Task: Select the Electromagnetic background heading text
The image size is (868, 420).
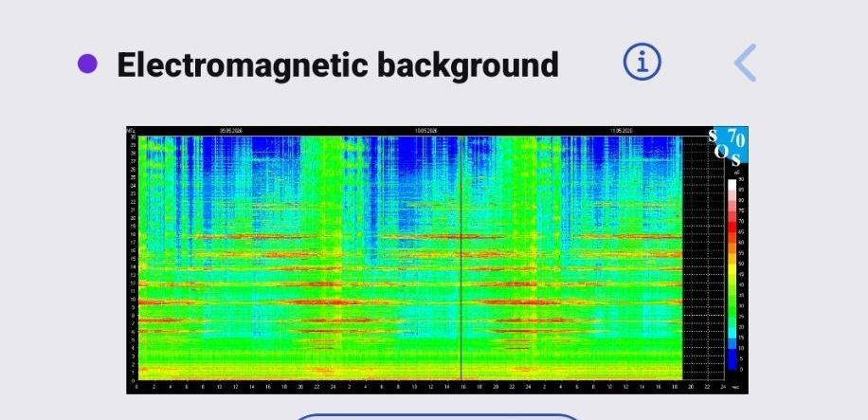Action: (x=337, y=64)
